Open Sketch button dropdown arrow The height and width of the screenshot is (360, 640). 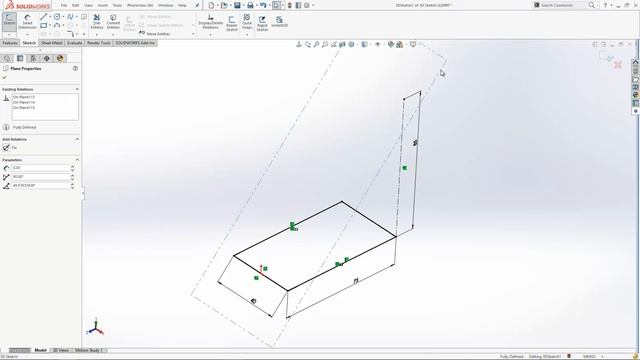click(9, 35)
